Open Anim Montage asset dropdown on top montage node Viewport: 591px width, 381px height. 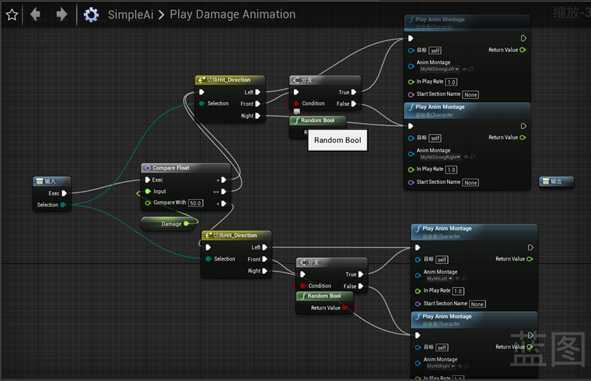point(440,69)
